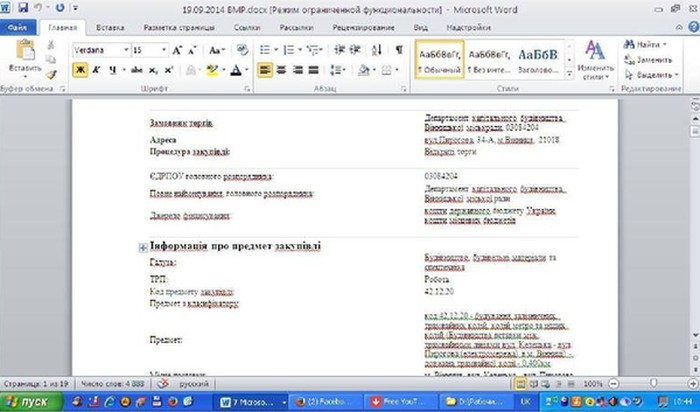Viewport: 700px width, 412px height.
Task: Open the Выделить (Select) dropdown
Action: [652, 75]
